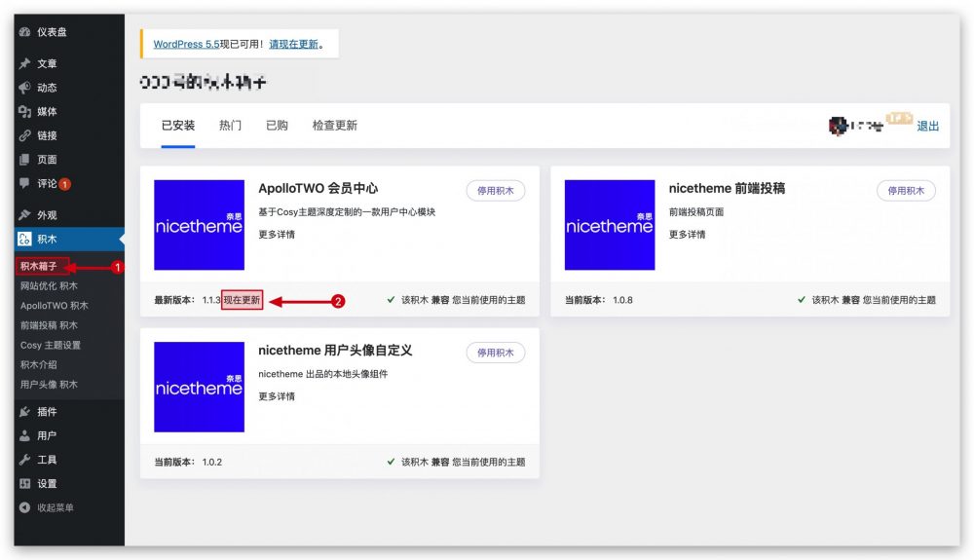Click the 收起菜单 collapse arrow icon
Viewport: 974px width, 560px height.
click(x=25, y=507)
